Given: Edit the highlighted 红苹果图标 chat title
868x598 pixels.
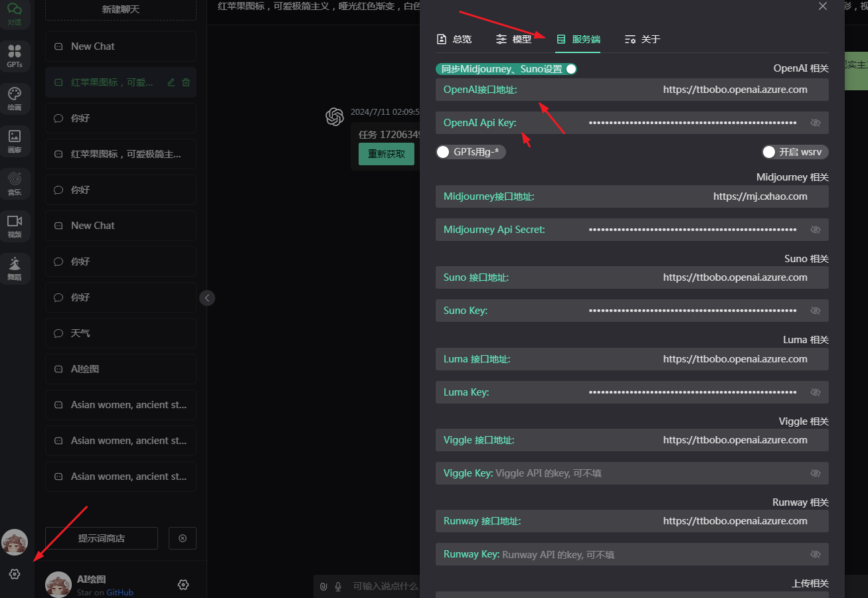Looking at the screenshot, I should coord(171,82).
